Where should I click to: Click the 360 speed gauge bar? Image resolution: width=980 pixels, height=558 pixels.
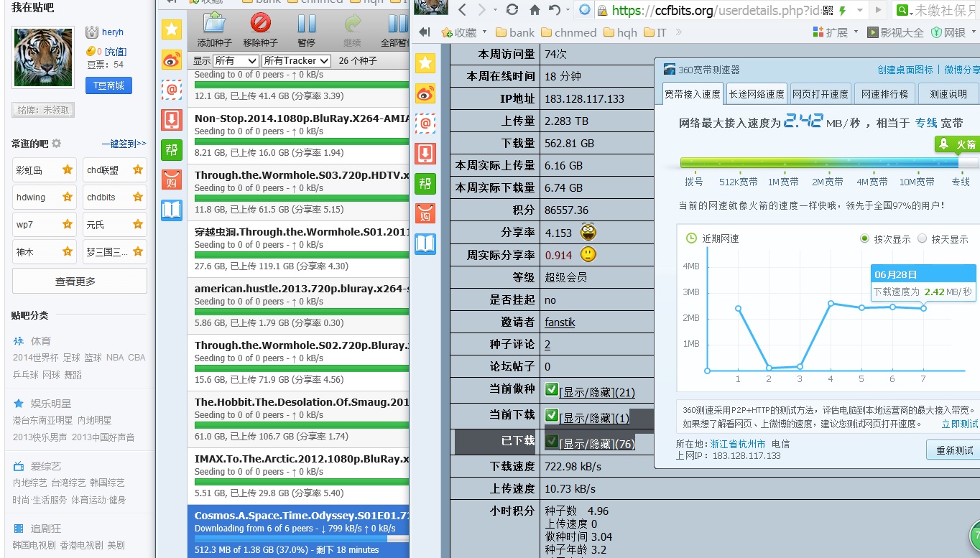tap(829, 164)
